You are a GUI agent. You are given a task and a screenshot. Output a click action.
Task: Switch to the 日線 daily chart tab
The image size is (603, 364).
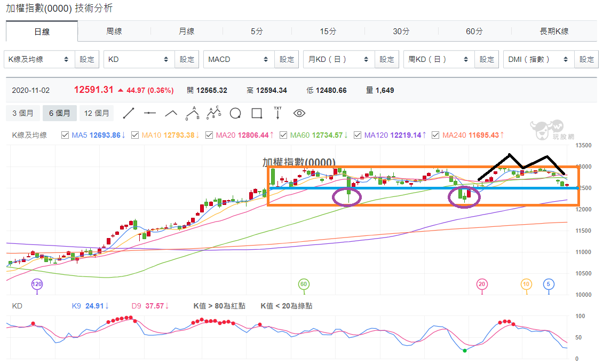coord(42,31)
